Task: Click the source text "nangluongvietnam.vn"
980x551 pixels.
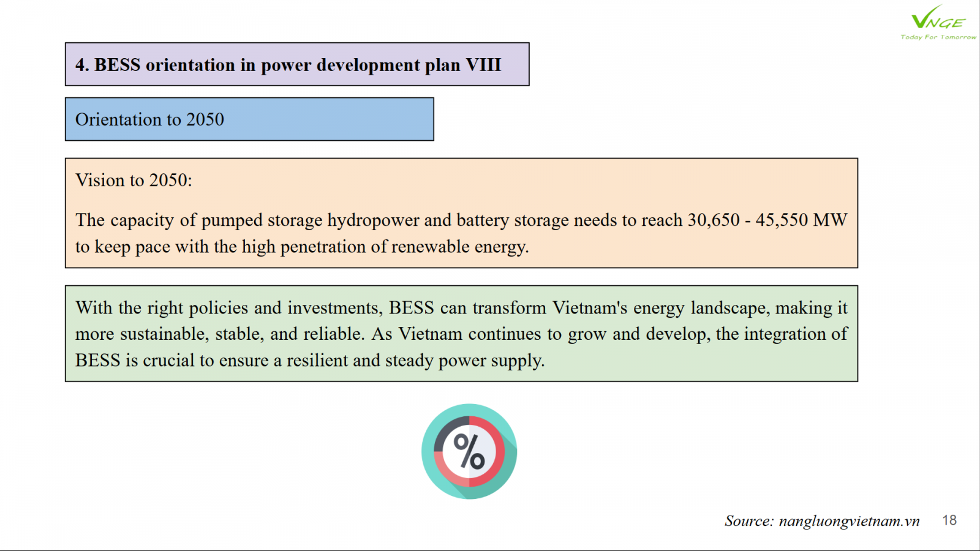Action: click(849, 521)
